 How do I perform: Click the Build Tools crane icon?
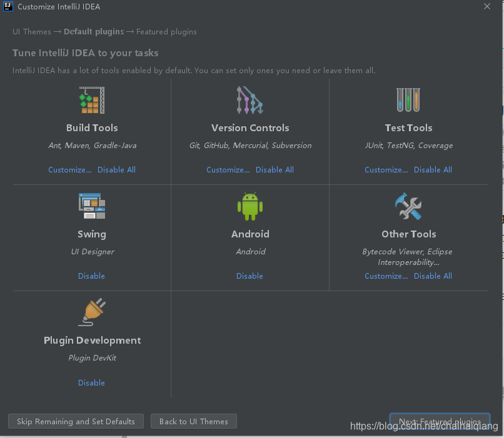[92, 100]
